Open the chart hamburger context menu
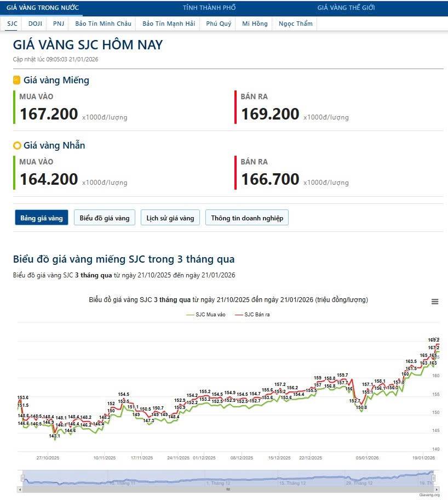Viewport: 448px width, 500px height. pyautogui.click(x=435, y=302)
